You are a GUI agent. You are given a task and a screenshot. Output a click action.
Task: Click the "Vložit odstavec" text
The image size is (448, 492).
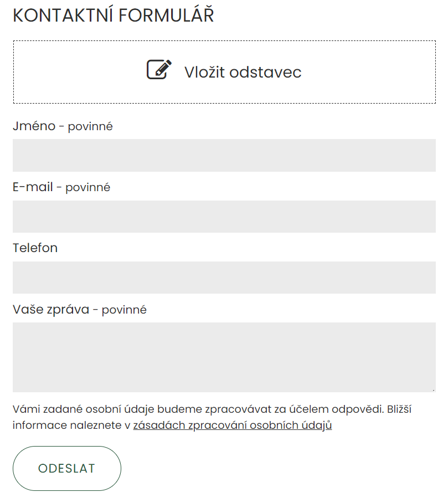[x=243, y=72]
